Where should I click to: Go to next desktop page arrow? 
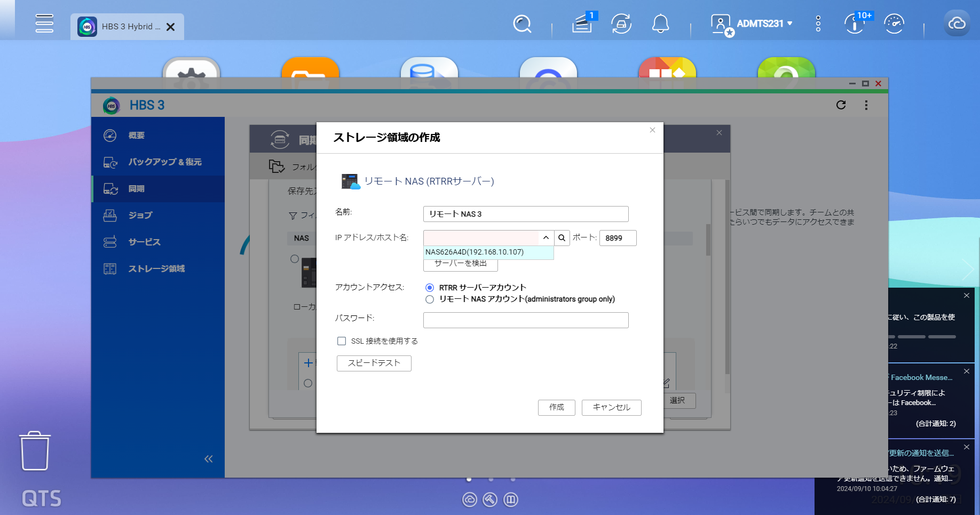968,270
